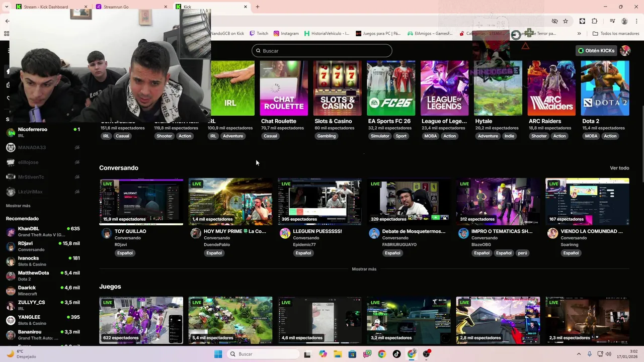644x362 pixels.
Task: Open the Juegos para PC bookmark
Action: (x=378, y=34)
